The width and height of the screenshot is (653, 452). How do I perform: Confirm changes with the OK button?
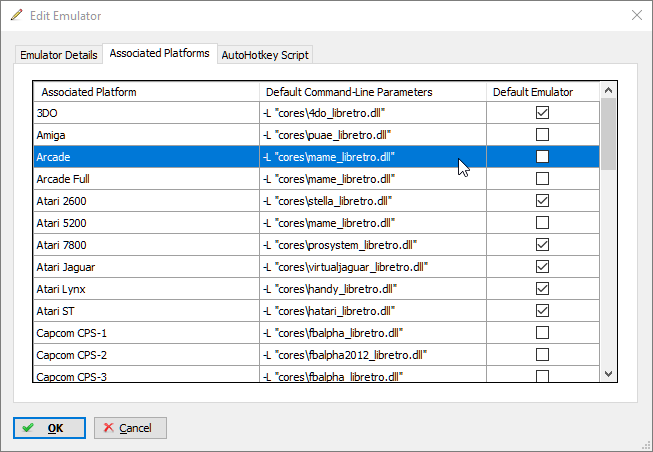[49, 428]
